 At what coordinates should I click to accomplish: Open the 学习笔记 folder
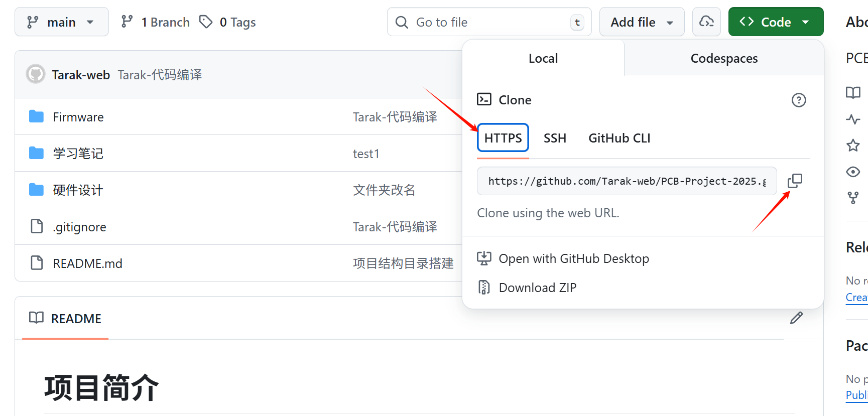(78, 154)
